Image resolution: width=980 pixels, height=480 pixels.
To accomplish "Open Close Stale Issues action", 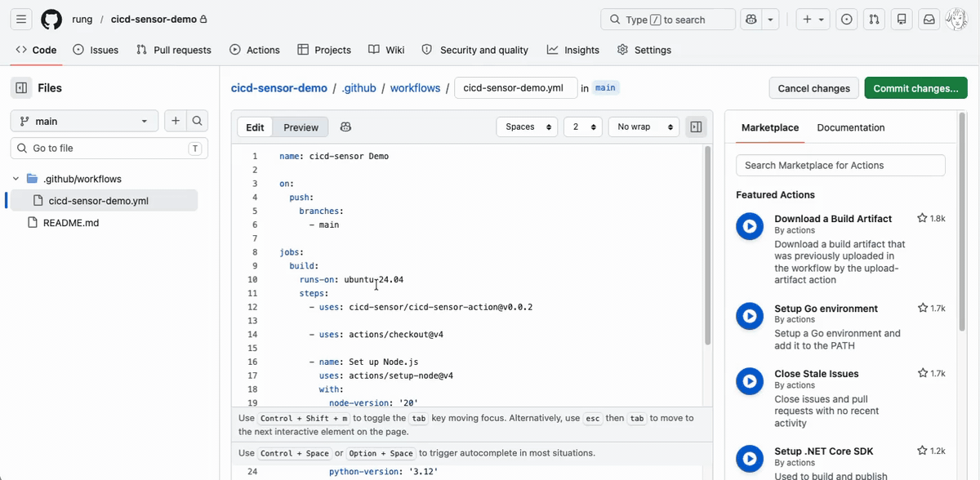I will click(x=816, y=374).
